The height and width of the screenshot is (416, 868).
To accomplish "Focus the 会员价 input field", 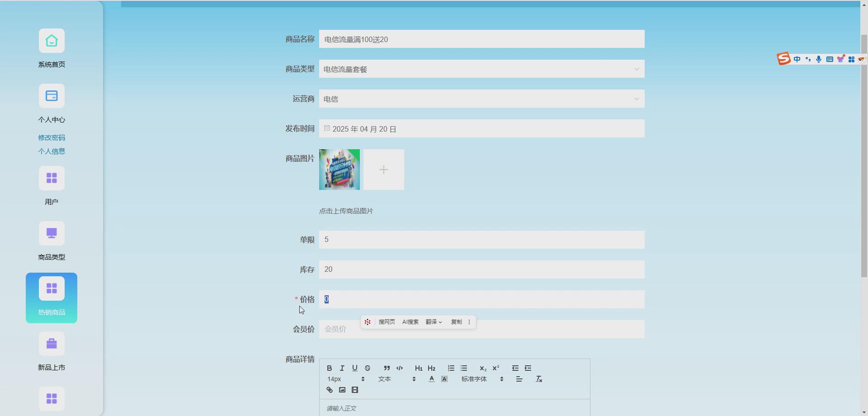I will 482,329.
